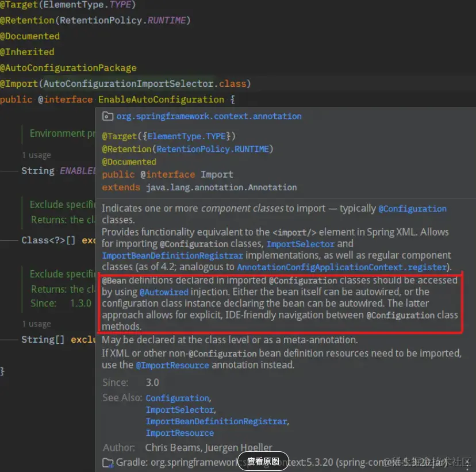
Task: Open Configuration in See Also list
Action: click(x=178, y=398)
